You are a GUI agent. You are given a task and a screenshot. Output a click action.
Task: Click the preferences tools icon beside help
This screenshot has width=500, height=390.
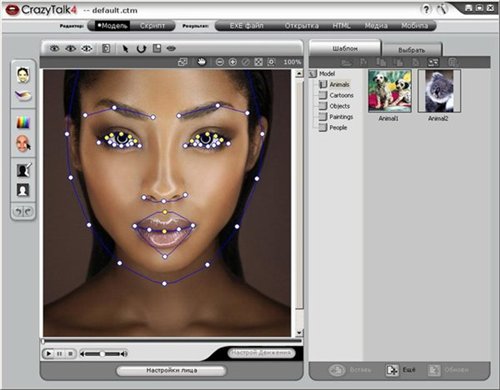coord(442,9)
